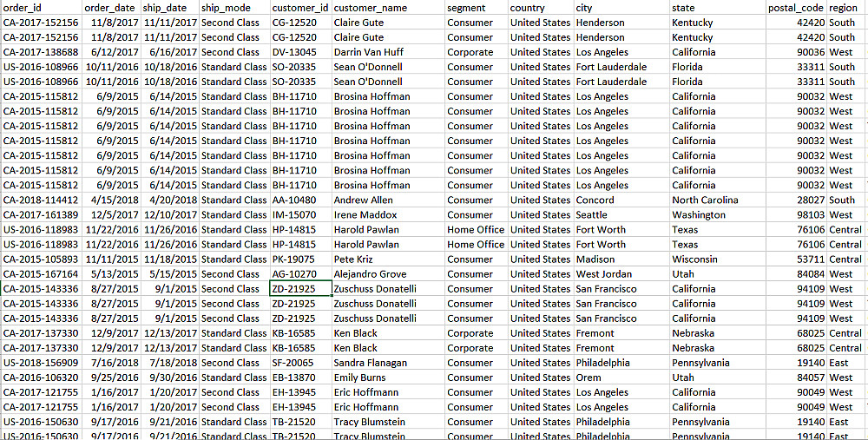Click order date 12/5/2017
Image resolution: width=868 pixels, height=440 pixels.
coord(111,214)
